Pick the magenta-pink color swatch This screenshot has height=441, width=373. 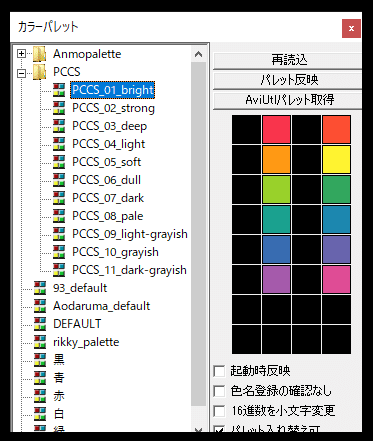(336, 279)
